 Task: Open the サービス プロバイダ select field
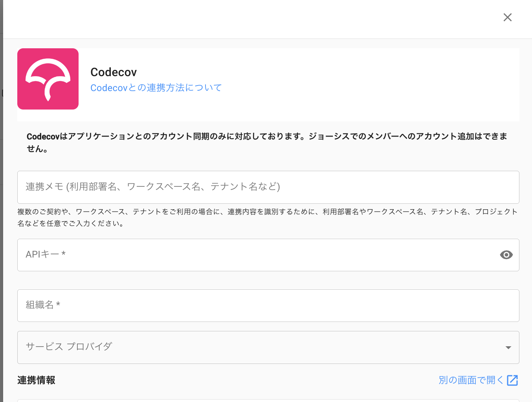259,347
